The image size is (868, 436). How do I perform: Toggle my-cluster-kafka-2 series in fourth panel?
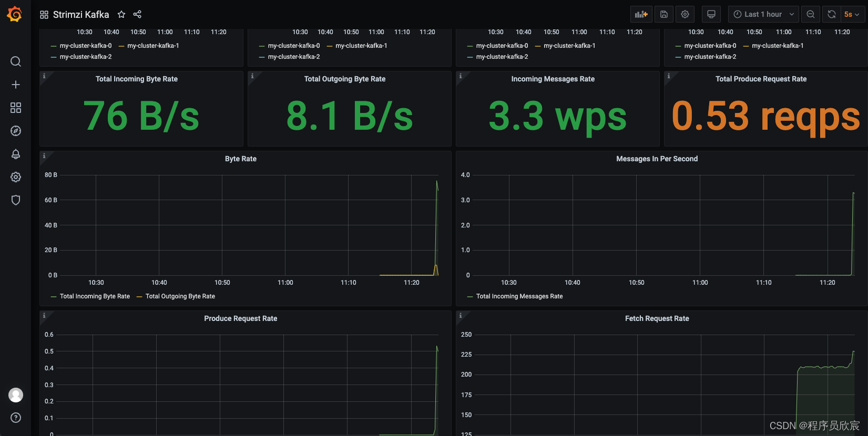coord(710,57)
